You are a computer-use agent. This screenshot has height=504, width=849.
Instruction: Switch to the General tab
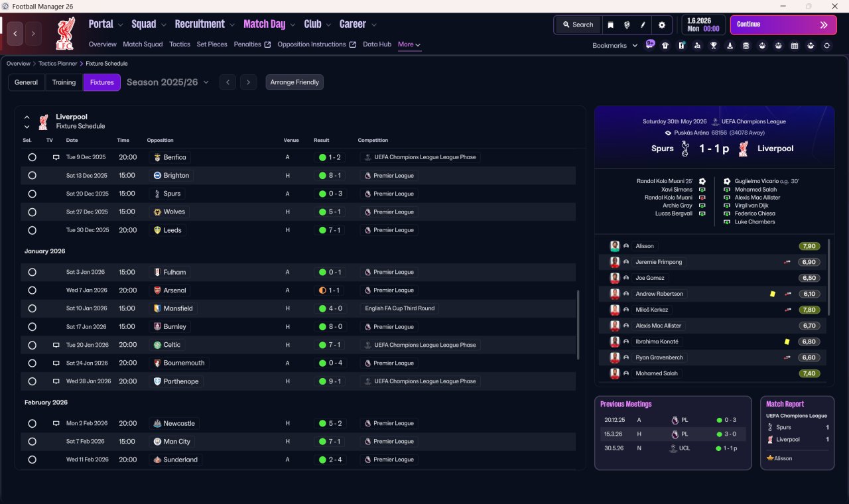click(x=27, y=82)
